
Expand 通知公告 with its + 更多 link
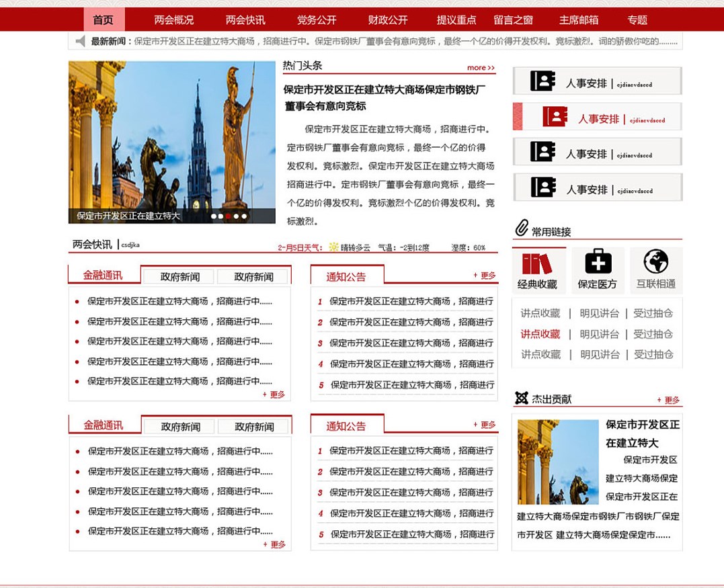tap(486, 275)
